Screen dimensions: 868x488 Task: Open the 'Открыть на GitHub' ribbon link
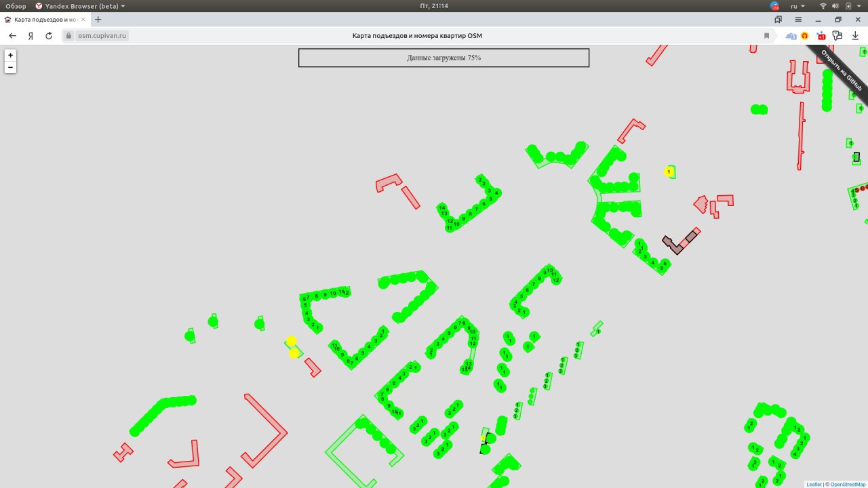(841, 70)
